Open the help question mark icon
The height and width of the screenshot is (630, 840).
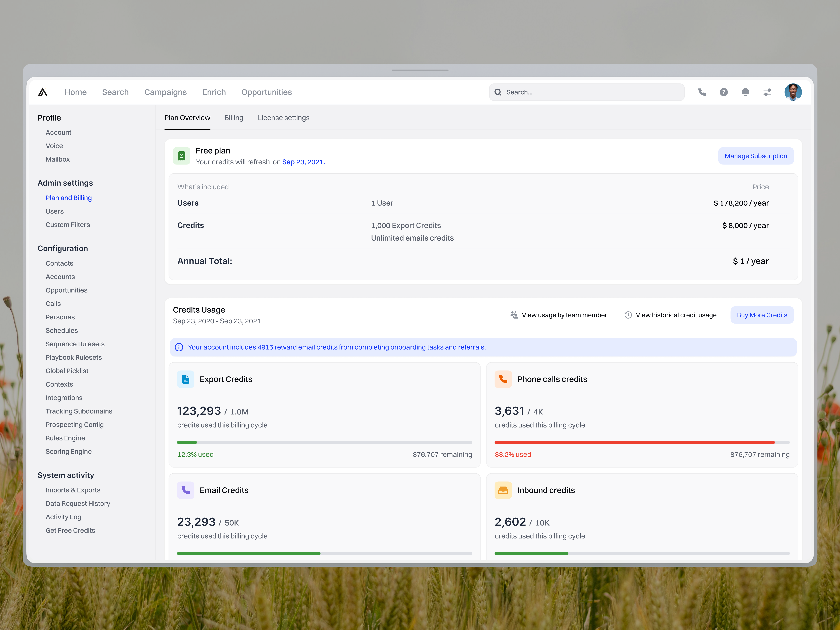point(724,92)
